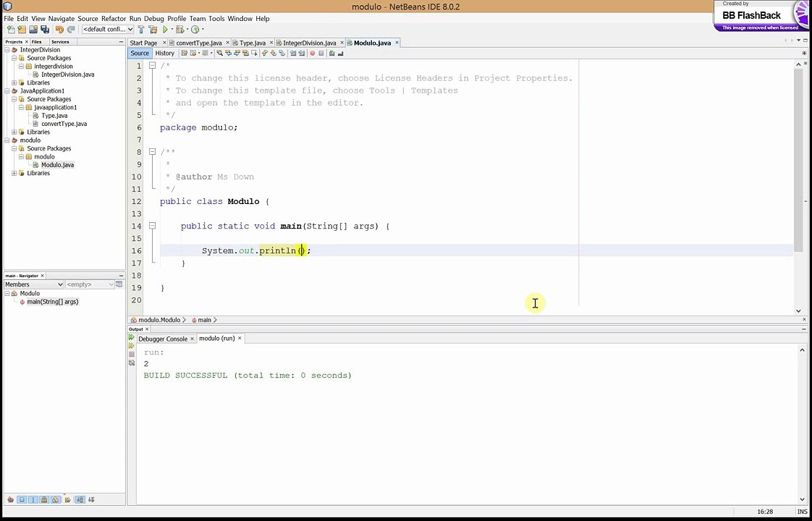Switch to the IntegerDivision.java tab

[309, 43]
